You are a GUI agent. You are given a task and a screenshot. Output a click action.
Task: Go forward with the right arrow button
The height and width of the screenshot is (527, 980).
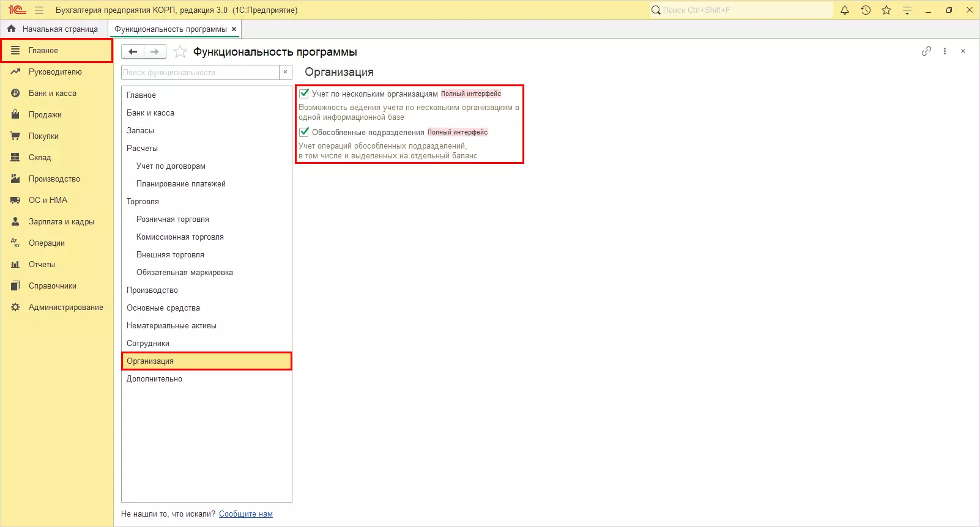tap(155, 52)
